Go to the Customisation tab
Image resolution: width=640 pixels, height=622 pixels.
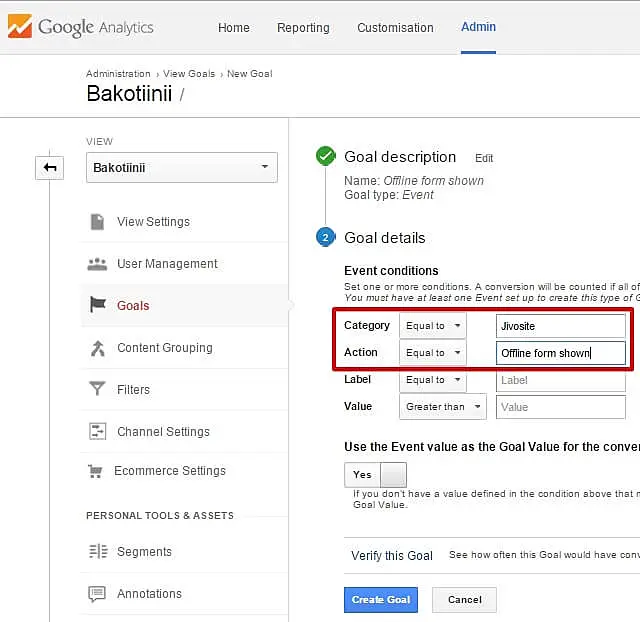click(x=395, y=28)
